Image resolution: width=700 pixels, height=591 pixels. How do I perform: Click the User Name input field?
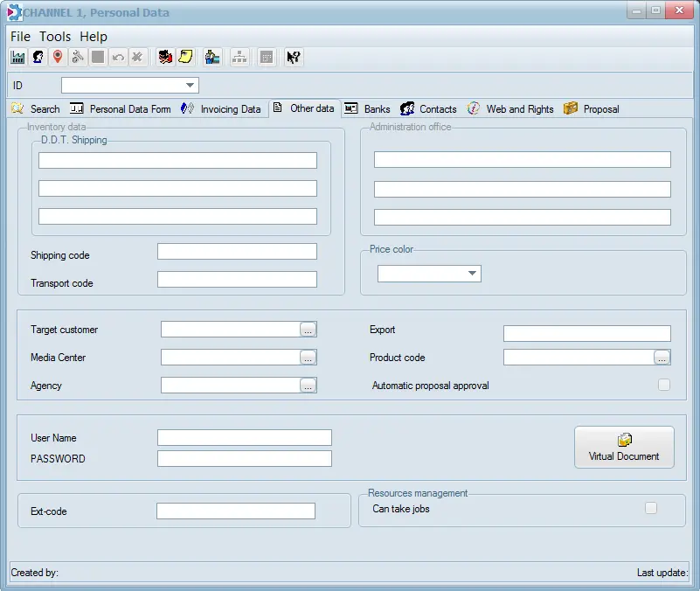244,438
